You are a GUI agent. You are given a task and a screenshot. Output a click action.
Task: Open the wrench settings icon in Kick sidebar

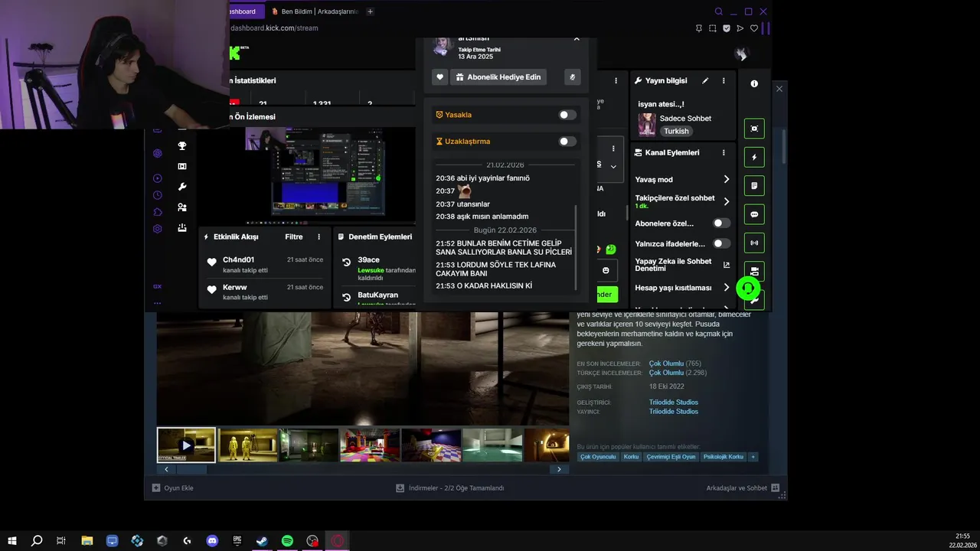[182, 187]
